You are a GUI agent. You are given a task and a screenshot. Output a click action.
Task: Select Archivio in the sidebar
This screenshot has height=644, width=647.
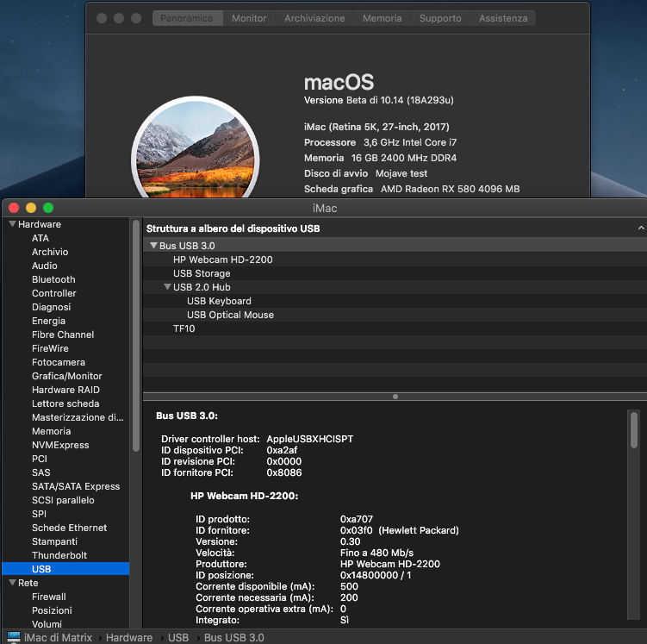50,252
